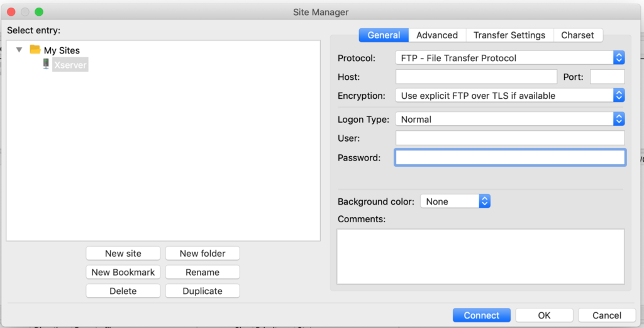The height and width of the screenshot is (328, 644).
Task: Open the Logon Type dropdown
Action: 509,120
